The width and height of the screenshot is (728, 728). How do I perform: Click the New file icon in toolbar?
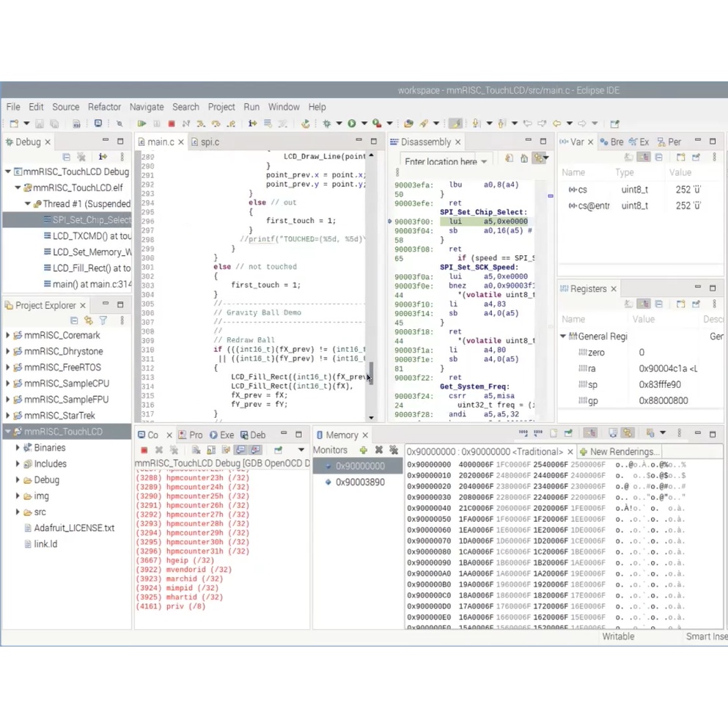[x=14, y=123]
